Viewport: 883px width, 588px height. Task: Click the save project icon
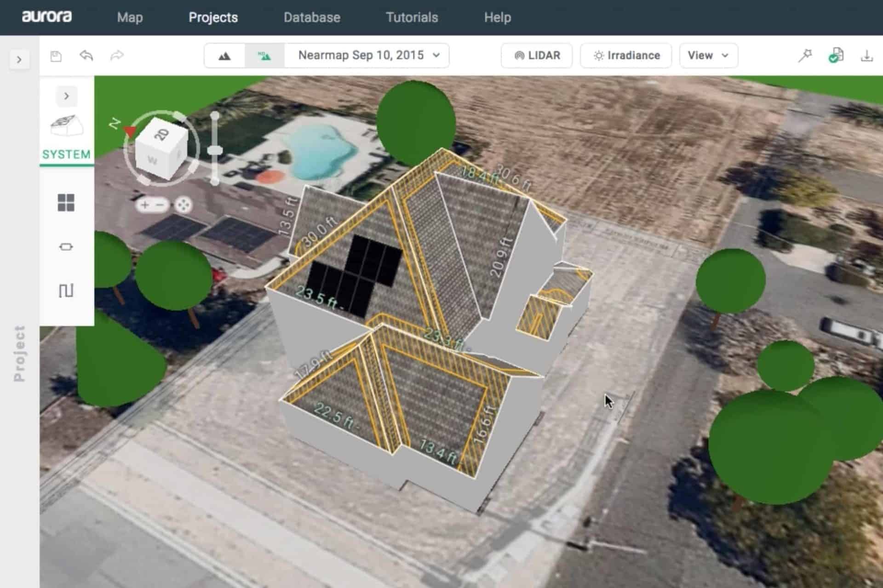56,56
